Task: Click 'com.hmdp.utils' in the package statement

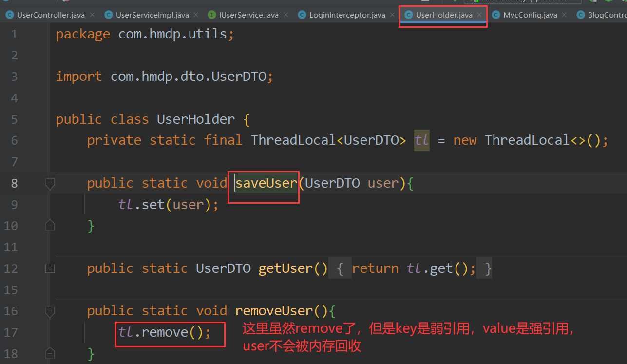Action: click(x=172, y=34)
